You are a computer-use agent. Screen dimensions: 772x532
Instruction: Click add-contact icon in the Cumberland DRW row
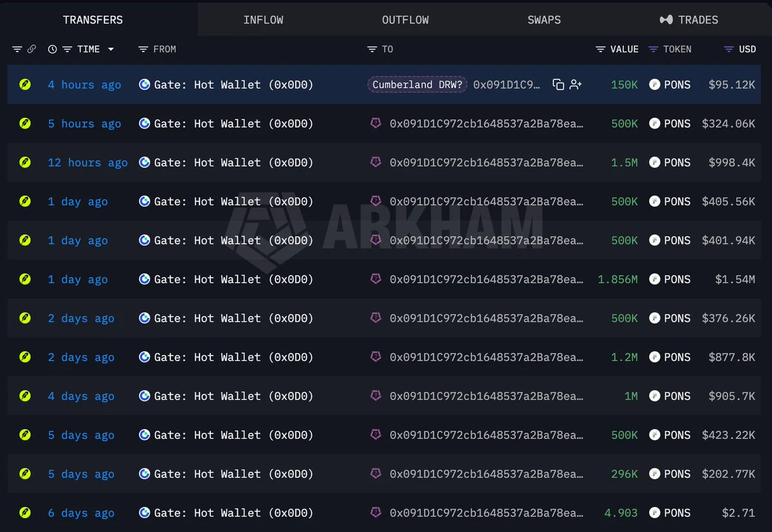576,85
